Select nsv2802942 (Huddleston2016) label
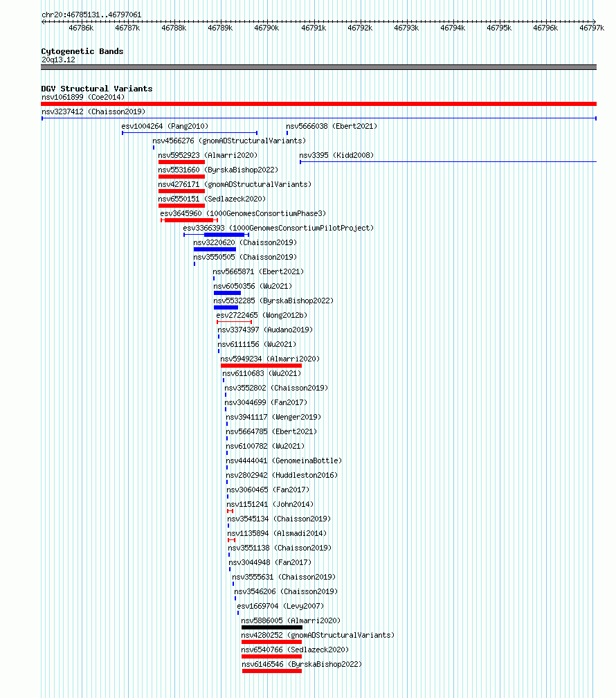Viewport: 616px width, 698px height. pyautogui.click(x=282, y=476)
